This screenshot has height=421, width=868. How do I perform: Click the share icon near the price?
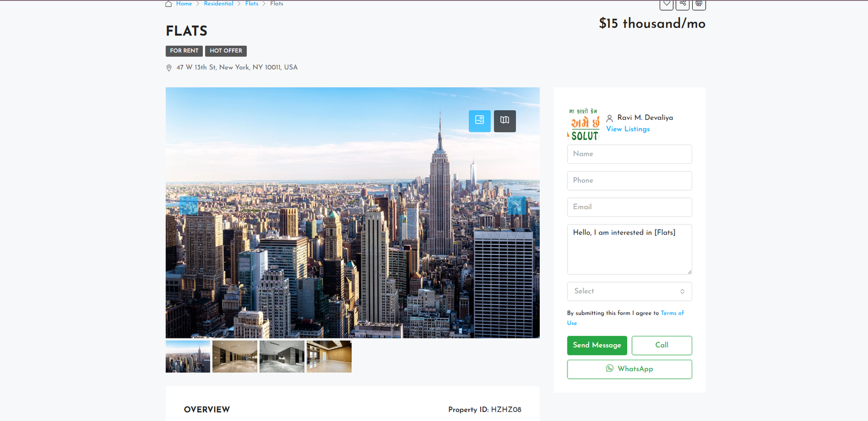(x=682, y=4)
